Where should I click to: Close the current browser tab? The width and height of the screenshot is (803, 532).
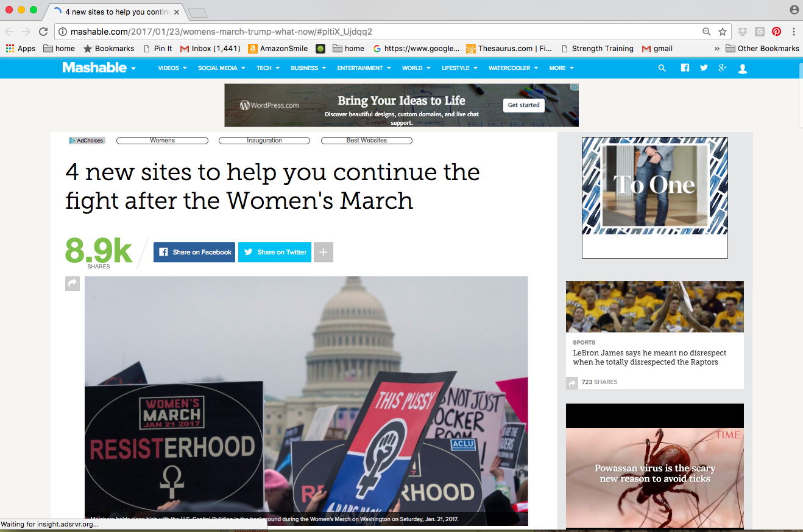[x=177, y=12]
